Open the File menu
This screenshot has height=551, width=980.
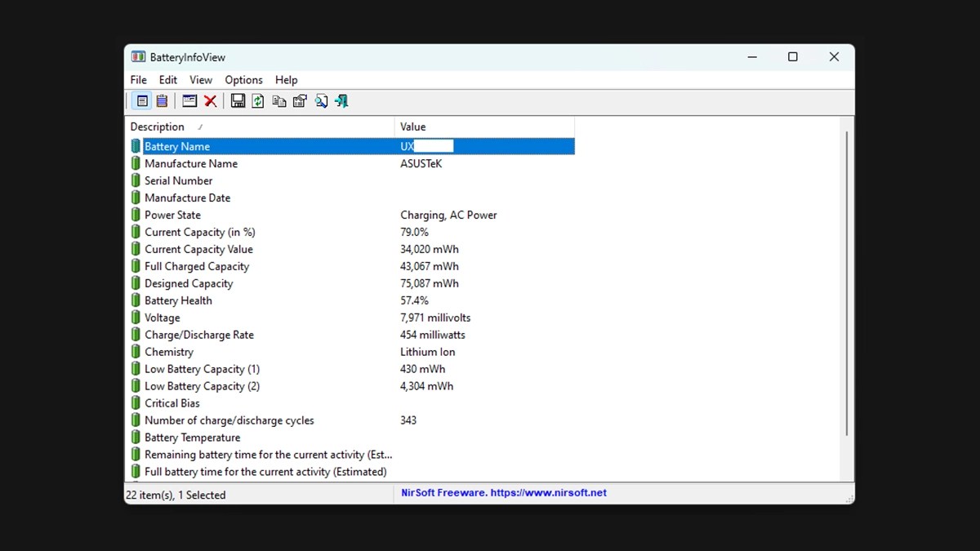(137, 79)
